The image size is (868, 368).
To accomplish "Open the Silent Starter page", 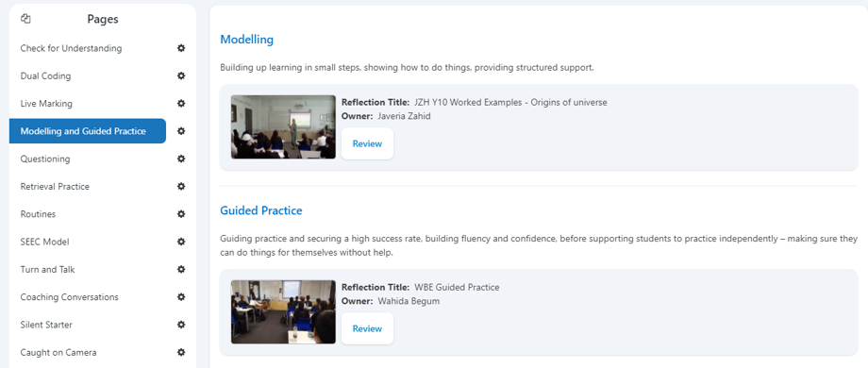I will coord(88,325).
